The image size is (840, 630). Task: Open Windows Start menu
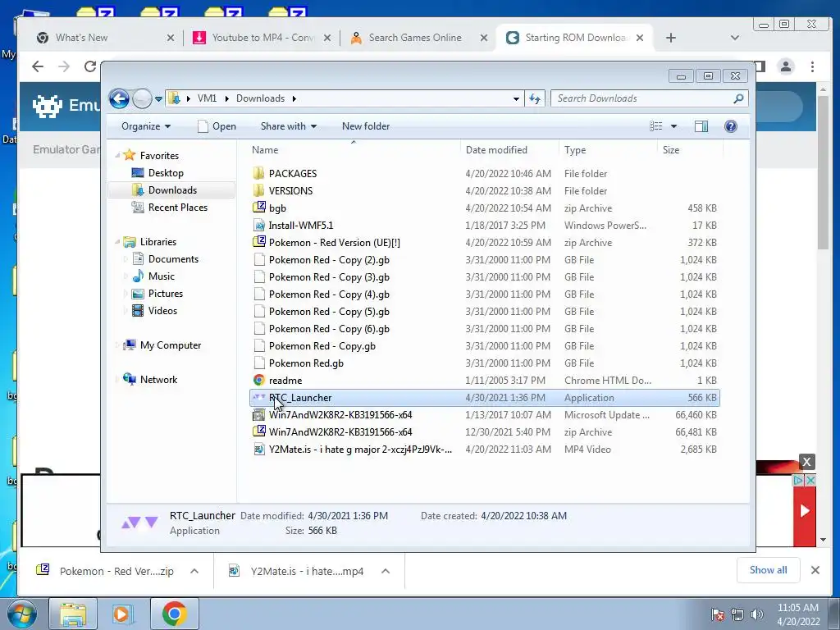coord(21,614)
